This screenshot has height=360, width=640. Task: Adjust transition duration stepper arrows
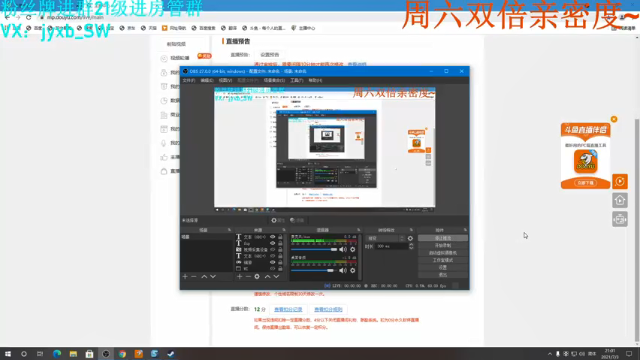[x=411, y=246]
